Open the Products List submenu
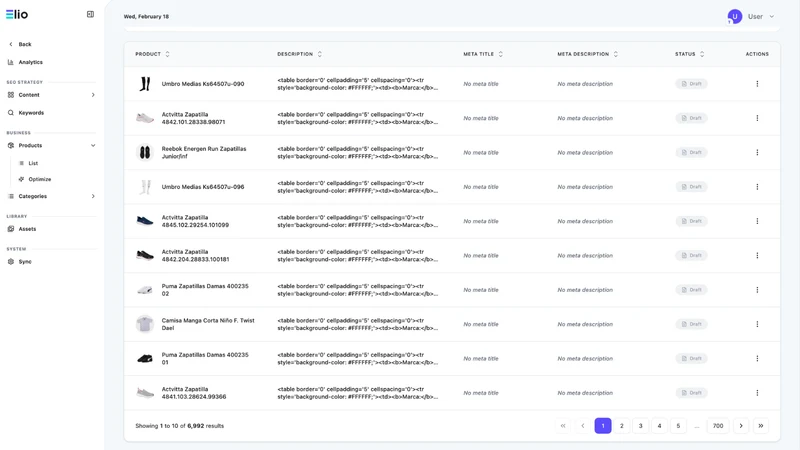Screen dimensions: 800x450 click(33, 163)
